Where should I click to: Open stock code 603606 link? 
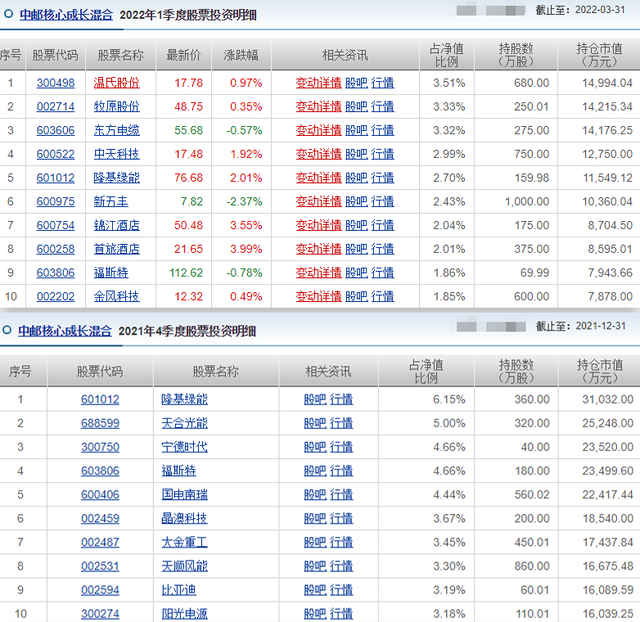tap(56, 130)
